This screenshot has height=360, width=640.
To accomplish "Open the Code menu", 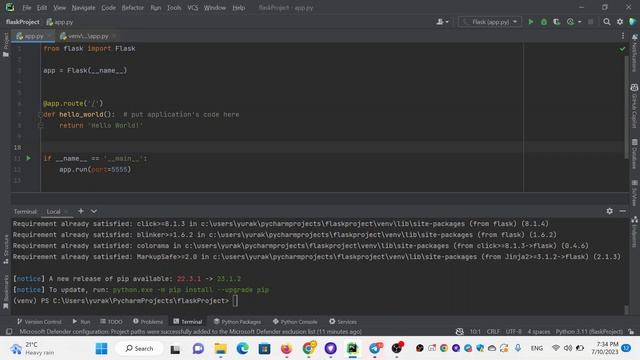I will point(108,8).
